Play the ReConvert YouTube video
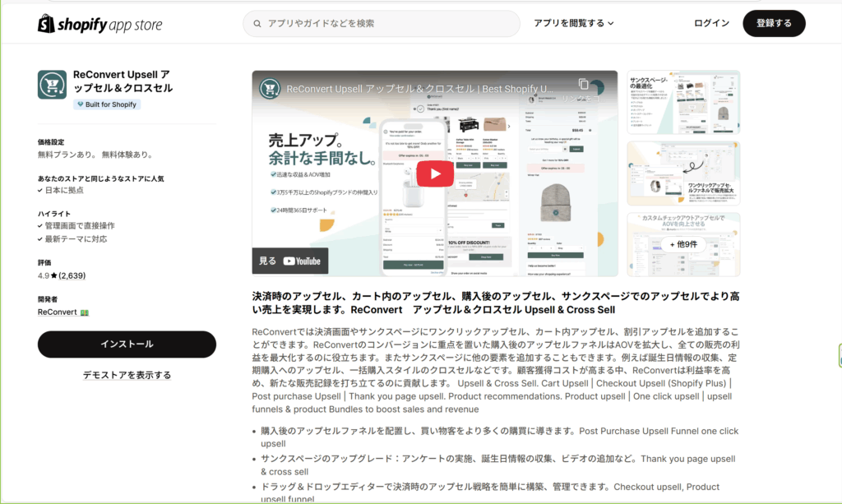The width and height of the screenshot is (842, 504). [435, 173]
